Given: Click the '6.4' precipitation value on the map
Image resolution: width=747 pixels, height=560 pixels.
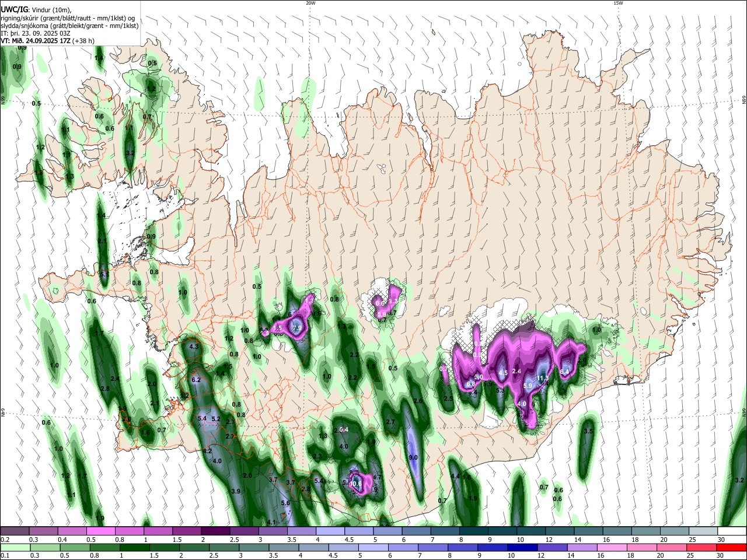Looking at the screenshot, I should point(564,372).
